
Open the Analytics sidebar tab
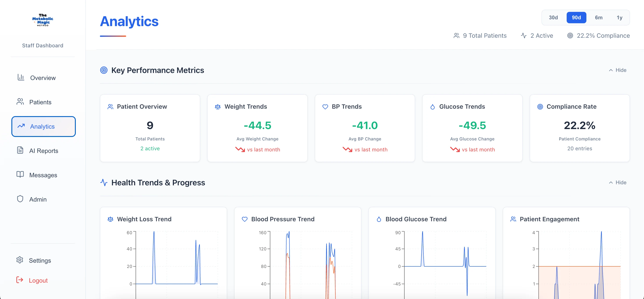(x=43, y=127)
